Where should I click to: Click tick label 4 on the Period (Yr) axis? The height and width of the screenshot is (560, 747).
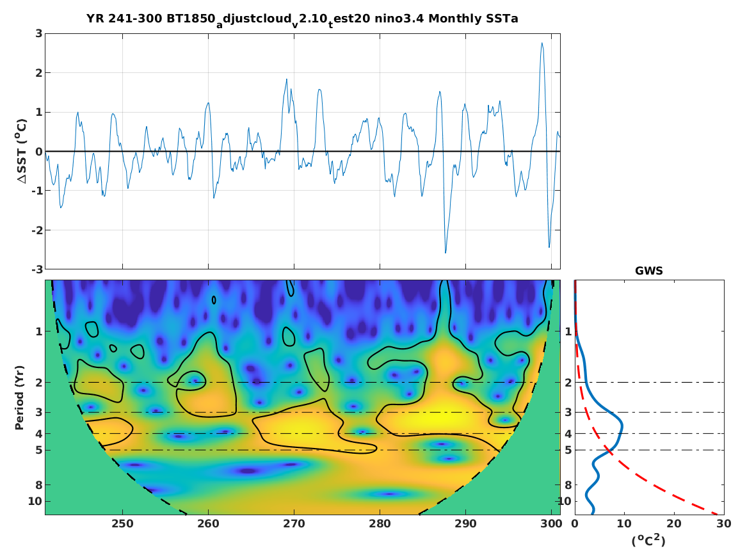point(38,434)
